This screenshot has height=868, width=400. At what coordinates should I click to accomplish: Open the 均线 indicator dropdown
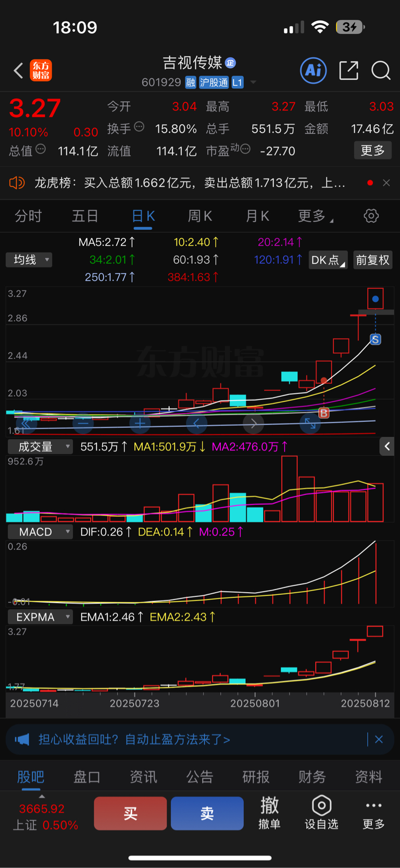[29, 260]
